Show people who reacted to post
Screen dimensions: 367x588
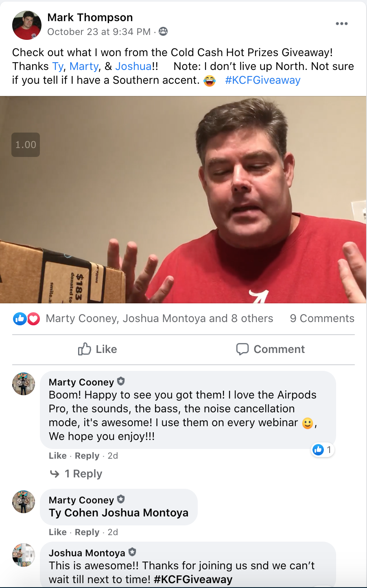[x=159, y=318]
